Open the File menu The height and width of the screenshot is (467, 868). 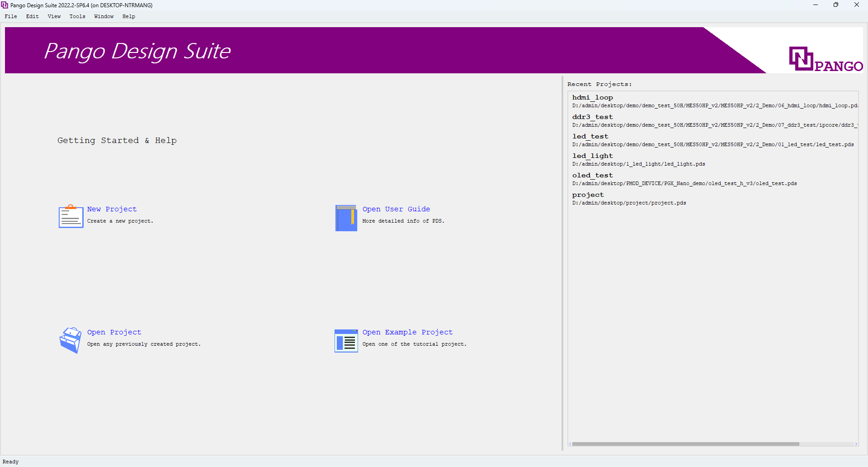coord(10,16)
